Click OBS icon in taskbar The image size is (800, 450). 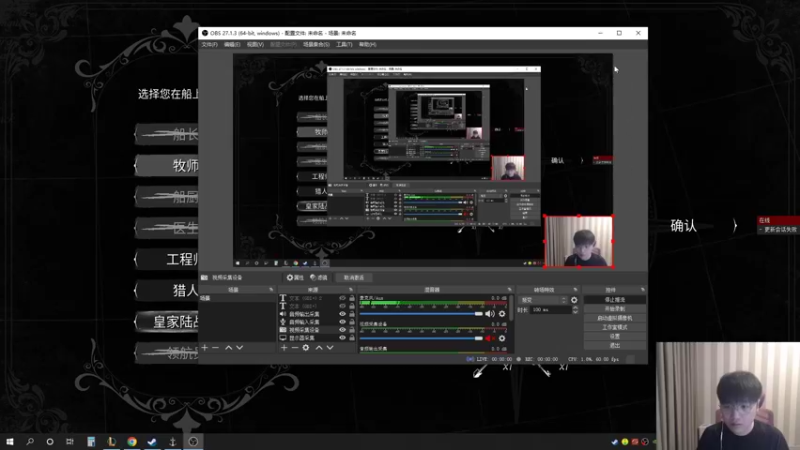click(193, 442)
